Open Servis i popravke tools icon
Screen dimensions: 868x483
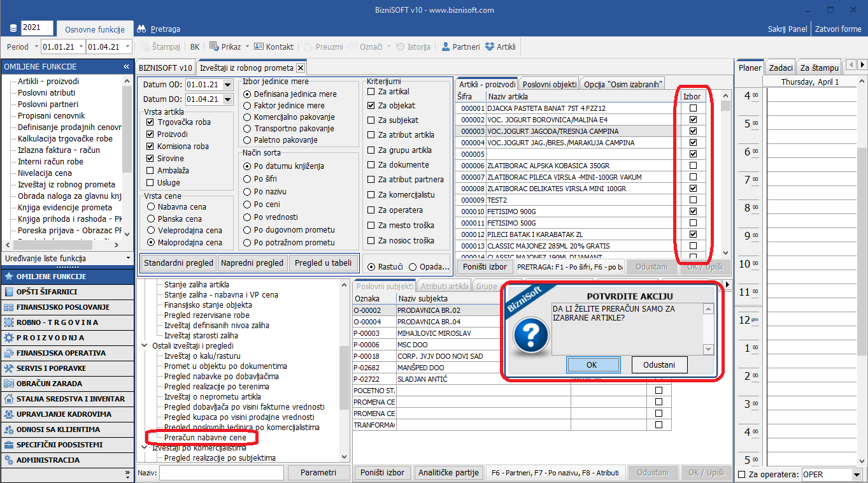pyautogui.click(x=9, y=368)
